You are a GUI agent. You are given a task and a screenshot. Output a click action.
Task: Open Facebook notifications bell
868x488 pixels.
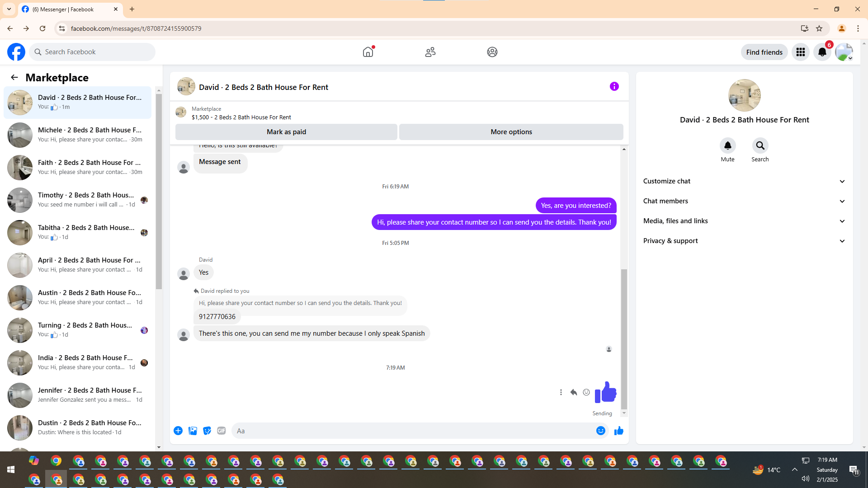tap(822, 52)
